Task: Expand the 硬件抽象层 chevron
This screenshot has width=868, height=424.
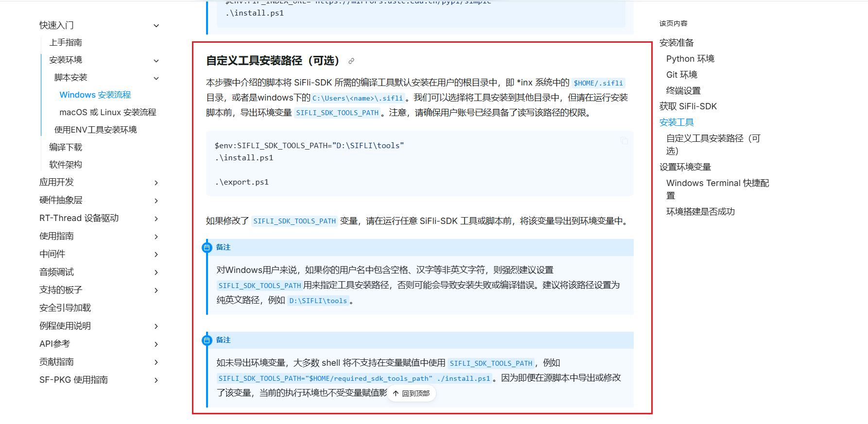Action: (156, 201)
